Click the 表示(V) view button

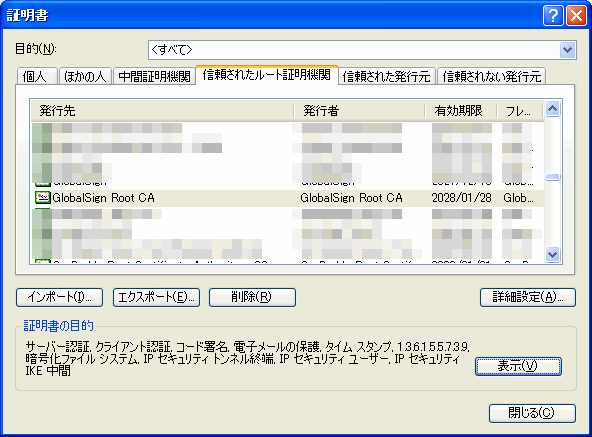click(x=518, y=366)
